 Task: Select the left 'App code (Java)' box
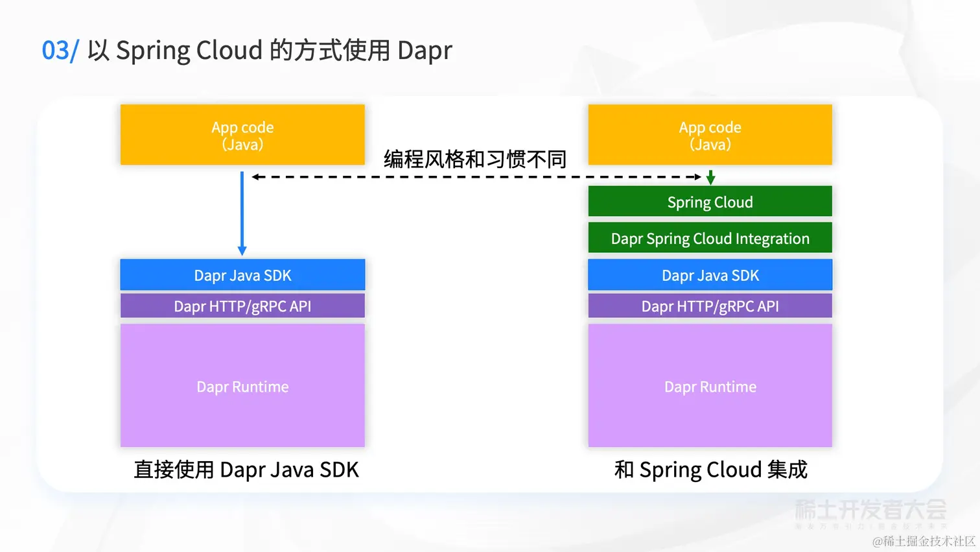[242, 135]
